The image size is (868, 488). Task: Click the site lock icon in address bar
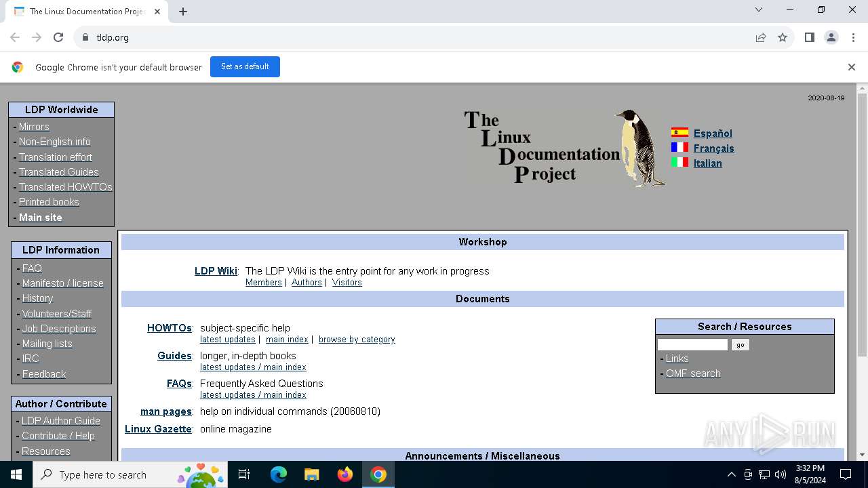click(85, 37)
